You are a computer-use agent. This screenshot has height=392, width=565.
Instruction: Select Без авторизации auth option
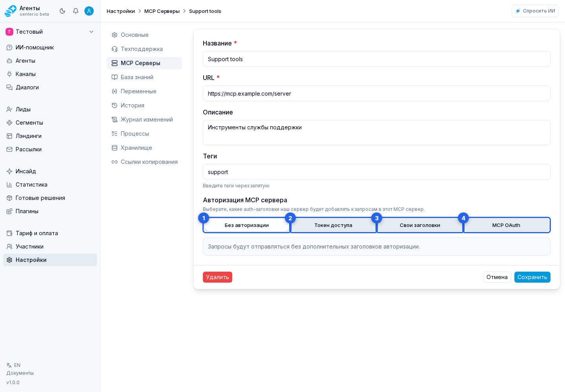click(x=247, y=225)
